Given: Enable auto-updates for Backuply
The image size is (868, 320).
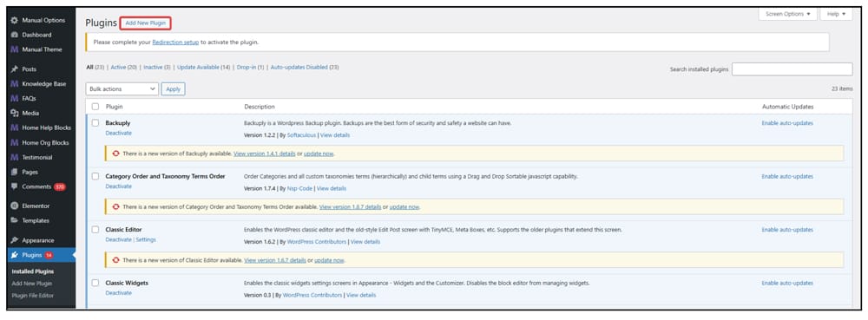Looking at the screenshot, I should click(787, 123).
